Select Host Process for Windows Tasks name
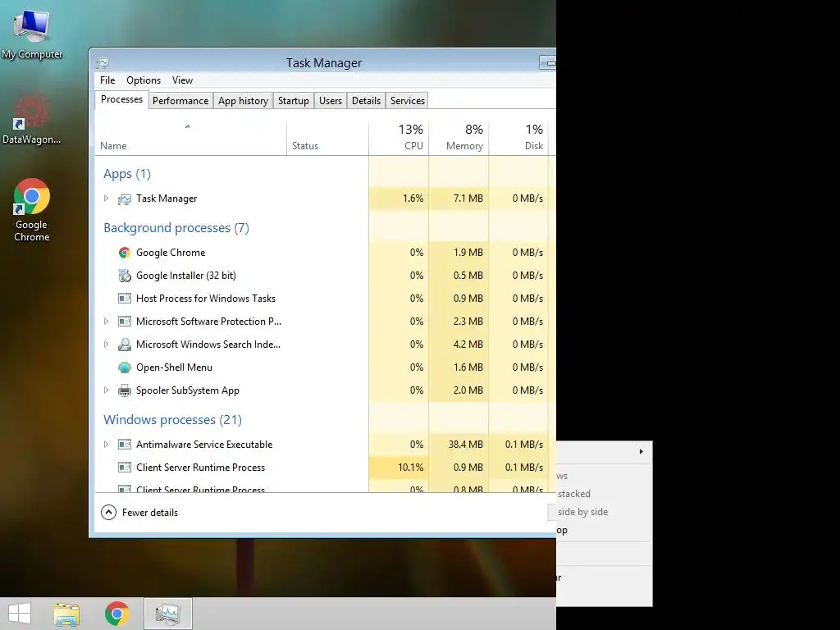The width and height of the screenshot is (840, 630). pos(206,299)
